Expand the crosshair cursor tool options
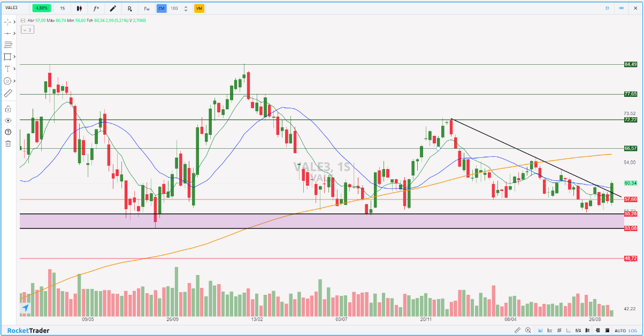Image resolution: width=644 pixels, height=336 pixels. tap(14, 22)
